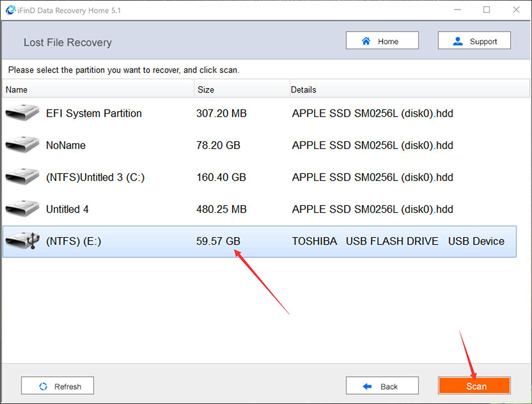Viewport: 532px width, 404px height.
Task: Click the drive icon beside EFI System Partition
Action: [x=22, y=113]
